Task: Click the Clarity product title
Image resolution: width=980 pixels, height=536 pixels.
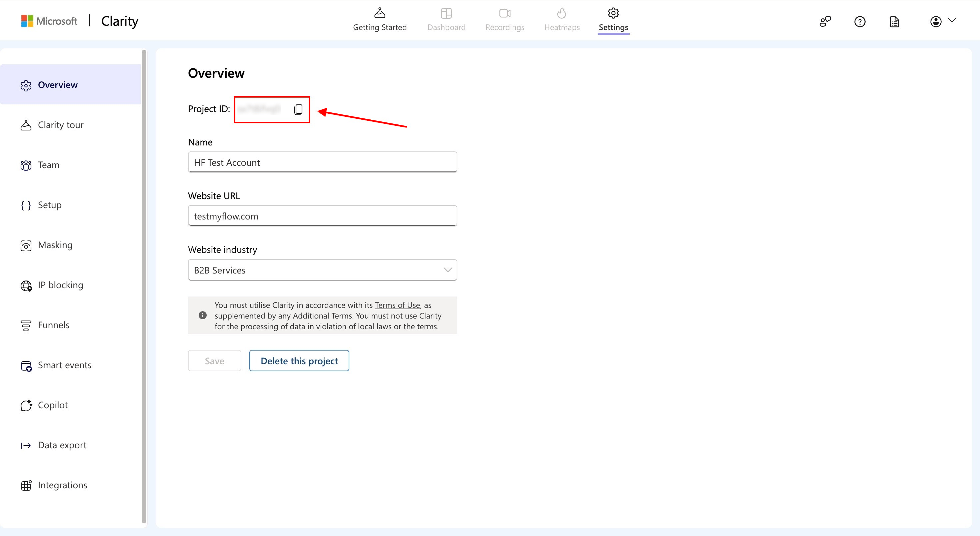Action: coord(120,21)
